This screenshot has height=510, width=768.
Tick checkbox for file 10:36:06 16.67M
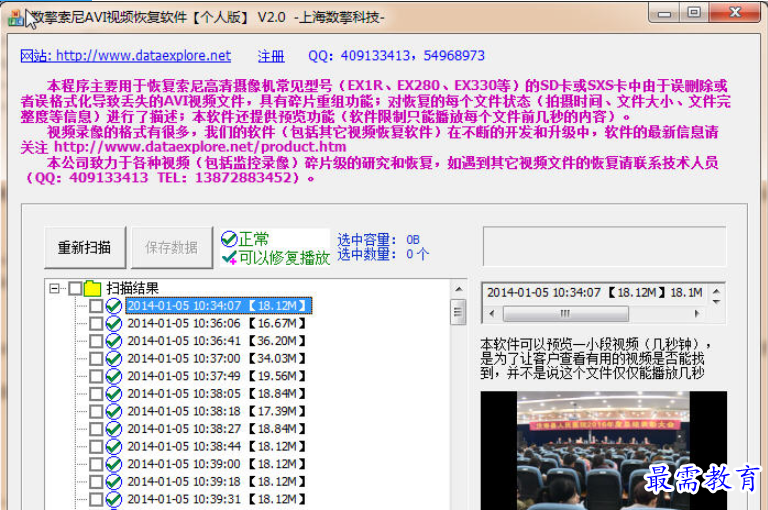click(x=96, y=323)
